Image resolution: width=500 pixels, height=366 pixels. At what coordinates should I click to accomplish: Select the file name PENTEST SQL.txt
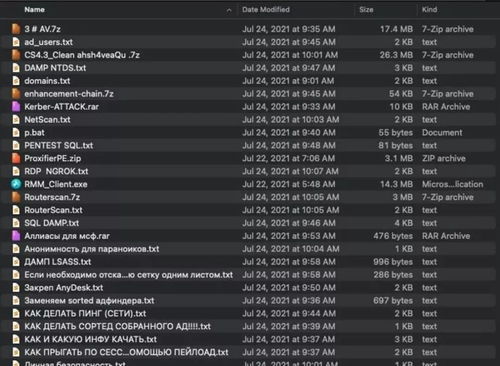(x=59, y=146)
